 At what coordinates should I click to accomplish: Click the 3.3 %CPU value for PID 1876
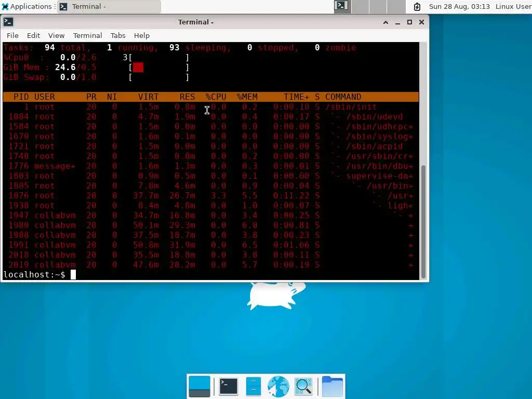coord(219,196)
